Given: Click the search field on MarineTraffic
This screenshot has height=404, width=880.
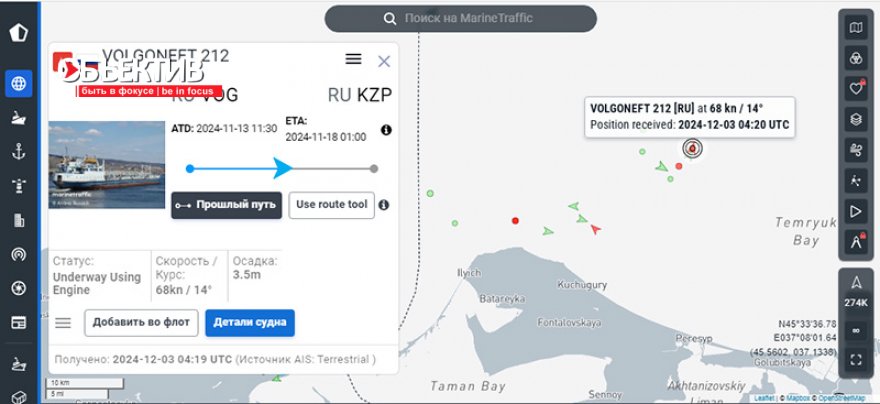Looking at the screenshot, I should [x=460, y=19].
